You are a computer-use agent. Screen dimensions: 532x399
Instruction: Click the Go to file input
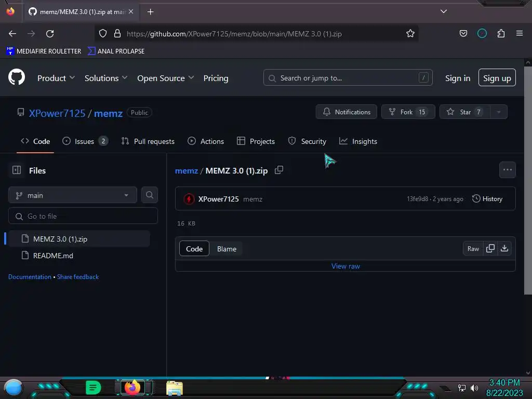tap(83, 216)
